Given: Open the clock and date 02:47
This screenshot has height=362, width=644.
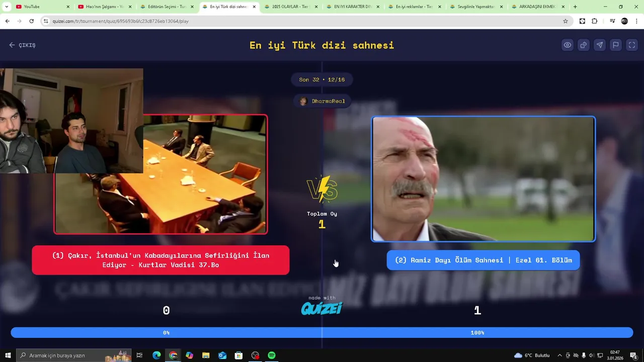Looking at the screenshot, I should tap(615, 355).
